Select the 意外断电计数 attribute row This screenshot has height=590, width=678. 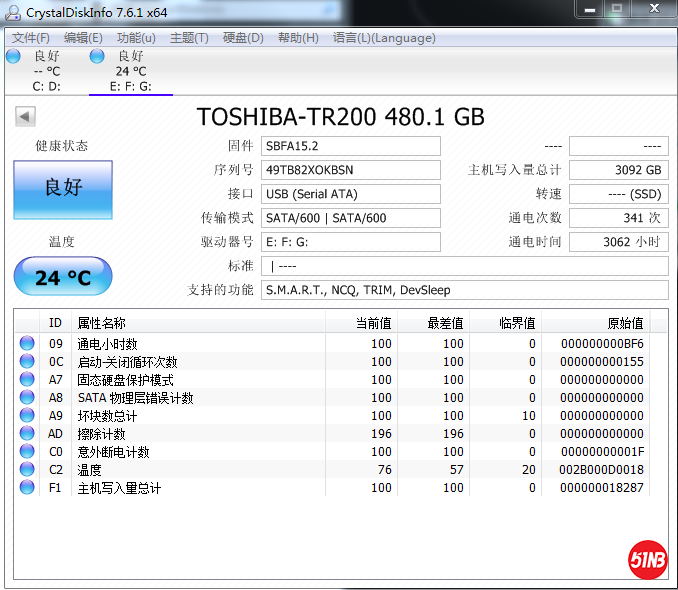(332, 452)
